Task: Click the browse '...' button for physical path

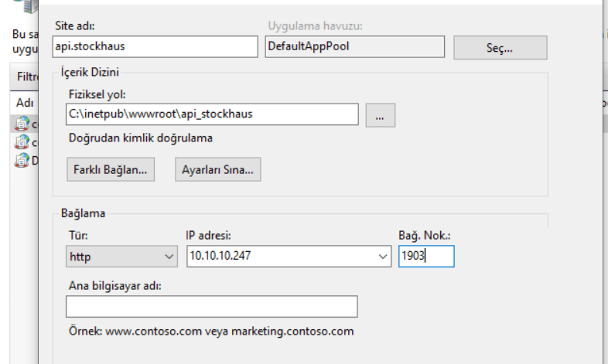Action: pos(380,114)
